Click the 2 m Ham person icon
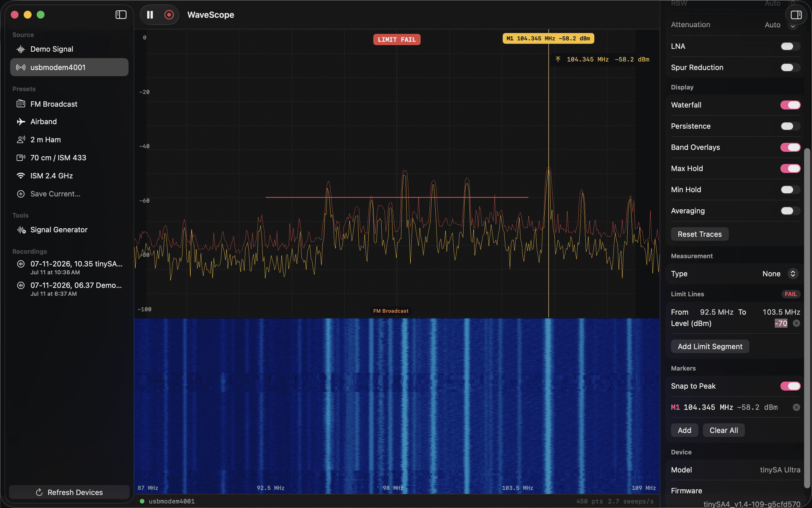 point(21,139)
